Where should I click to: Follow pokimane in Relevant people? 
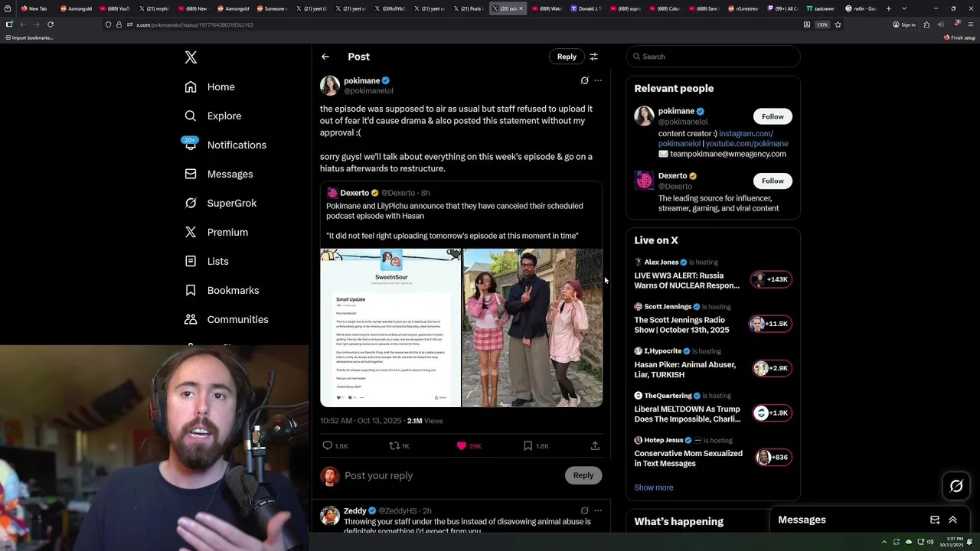pos(773,116)
